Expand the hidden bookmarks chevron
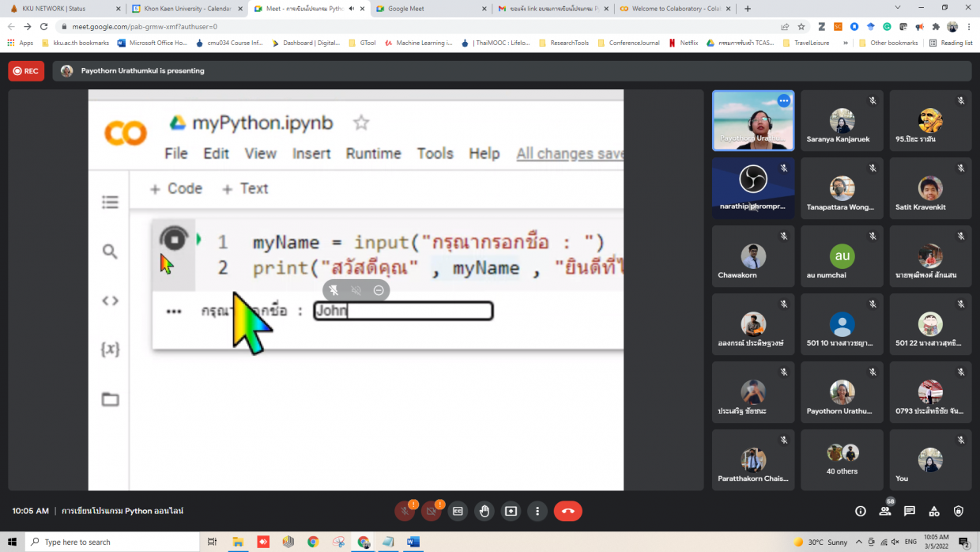The height and width of the screenshot is (552, 980). click(x=846, y=43)
